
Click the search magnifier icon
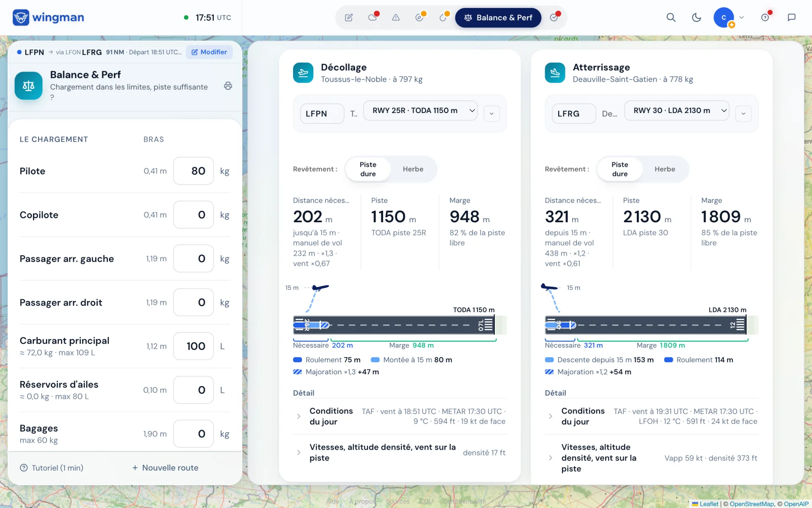671,18
